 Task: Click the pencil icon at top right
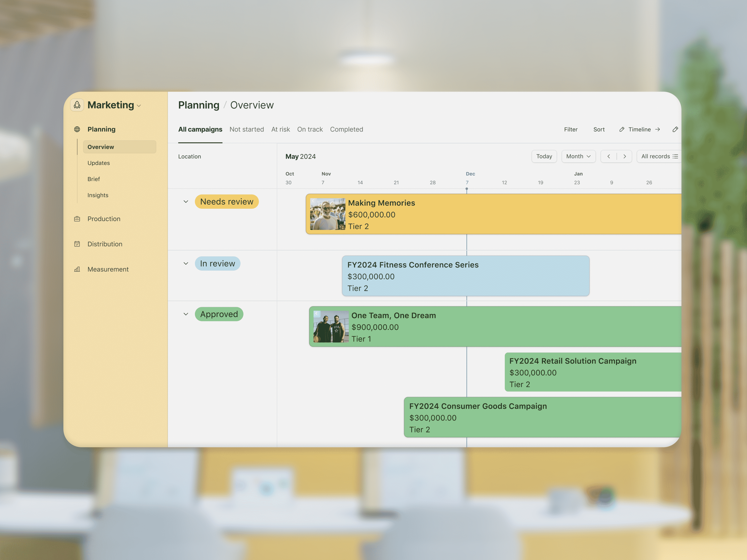click(x=675, y=129)
